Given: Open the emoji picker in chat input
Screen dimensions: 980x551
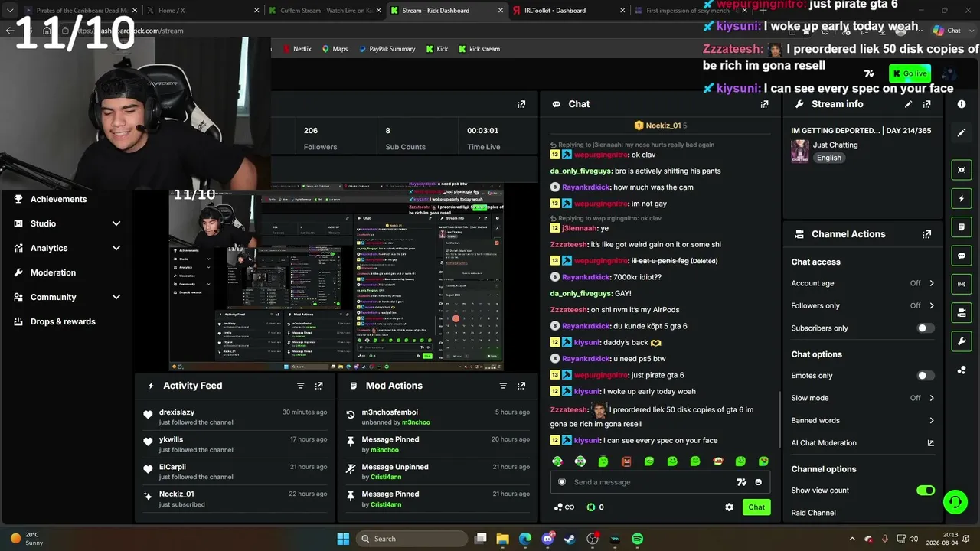Looking at the screenshot, I should [759, 482].
